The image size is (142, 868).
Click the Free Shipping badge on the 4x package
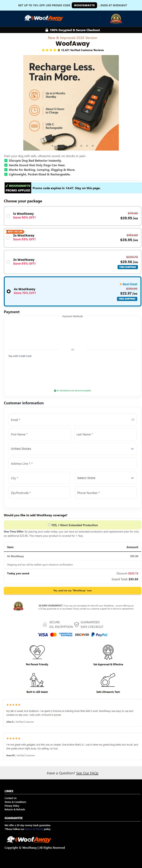(127, 299)
